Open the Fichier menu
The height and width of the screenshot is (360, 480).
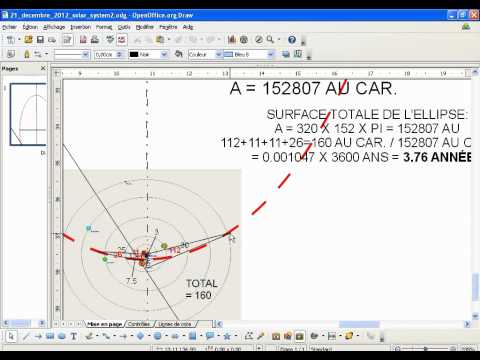(9, 27)
